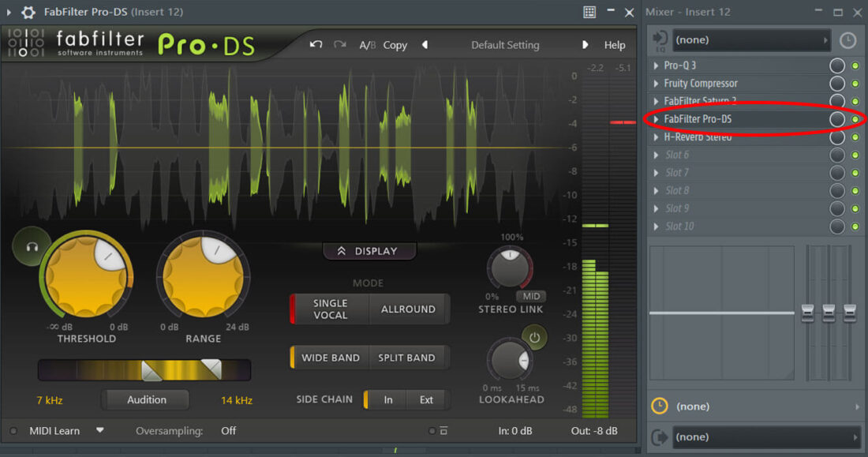The width and height of the screenshot is (868, 457).
Task: Toggle the lookahead power button
Action: click(x=534, y=337)
